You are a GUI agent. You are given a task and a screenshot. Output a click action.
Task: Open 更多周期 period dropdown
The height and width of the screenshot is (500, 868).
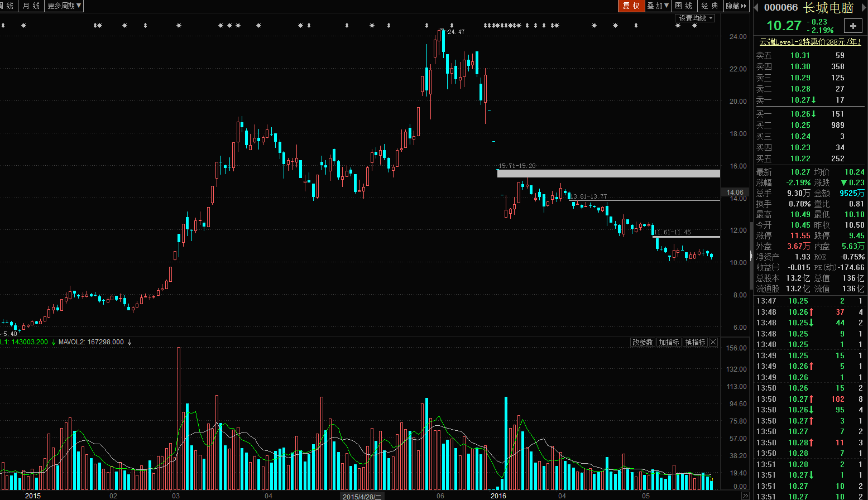[x=64, y=6]
